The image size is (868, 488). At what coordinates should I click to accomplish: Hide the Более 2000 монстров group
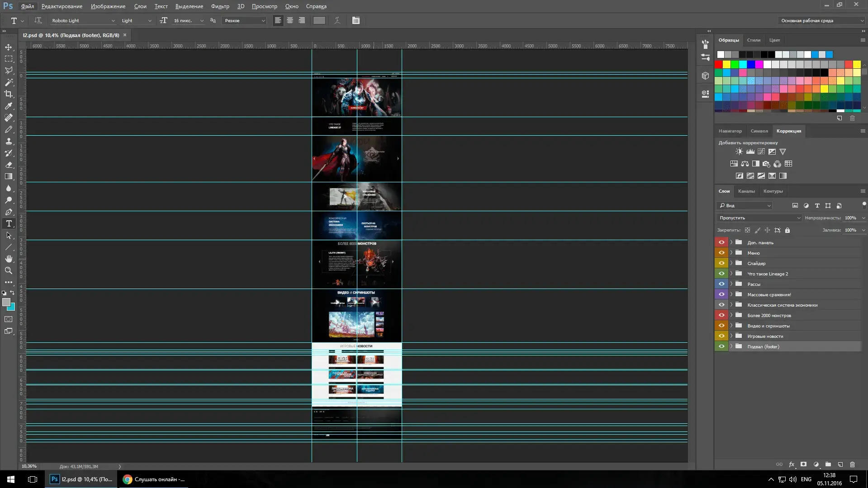point(721,315)
